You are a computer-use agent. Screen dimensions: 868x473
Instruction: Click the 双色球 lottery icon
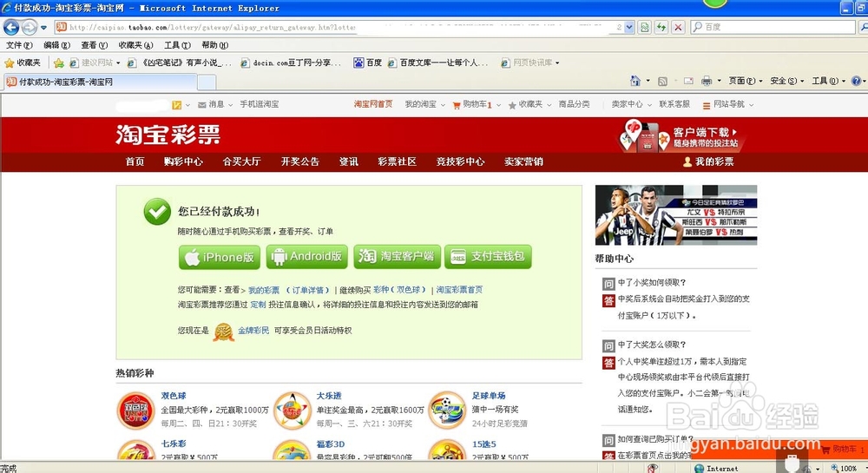pos(135,411)
